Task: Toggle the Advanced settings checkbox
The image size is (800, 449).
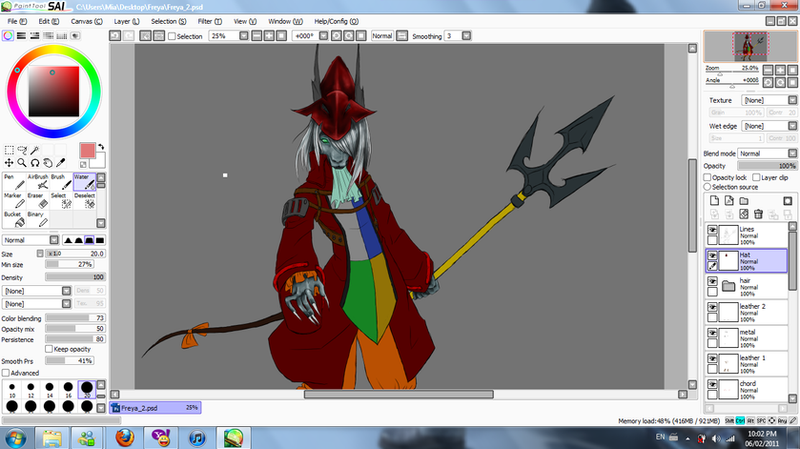Action: 6,373
